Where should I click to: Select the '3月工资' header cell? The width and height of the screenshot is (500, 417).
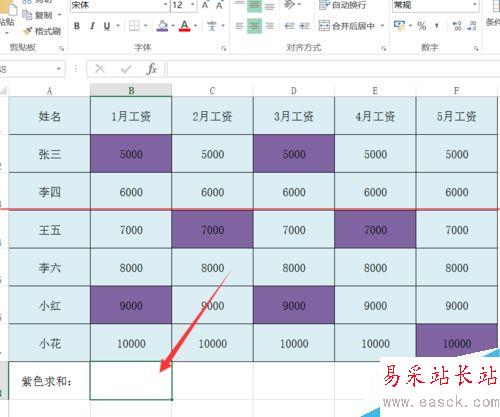tap(294, 116)
